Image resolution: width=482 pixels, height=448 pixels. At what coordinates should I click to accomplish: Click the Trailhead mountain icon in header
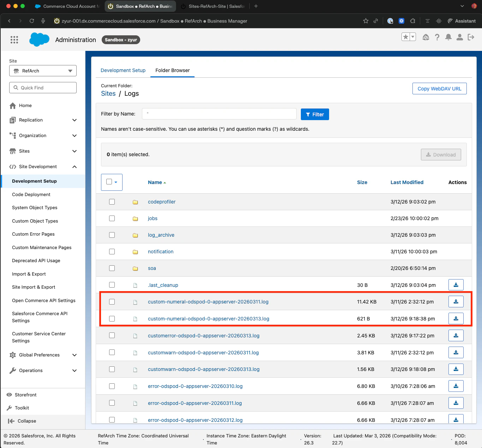(x=426, y=37)
